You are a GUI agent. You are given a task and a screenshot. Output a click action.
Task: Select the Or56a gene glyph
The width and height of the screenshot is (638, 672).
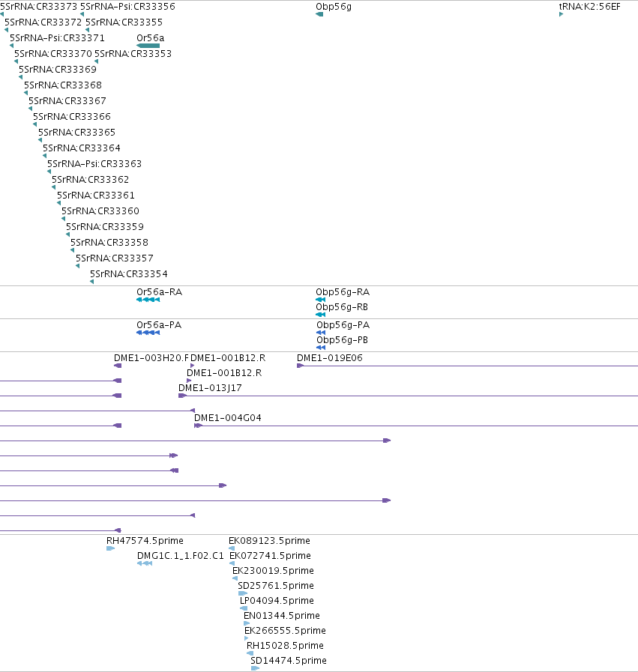click(148, 46)
